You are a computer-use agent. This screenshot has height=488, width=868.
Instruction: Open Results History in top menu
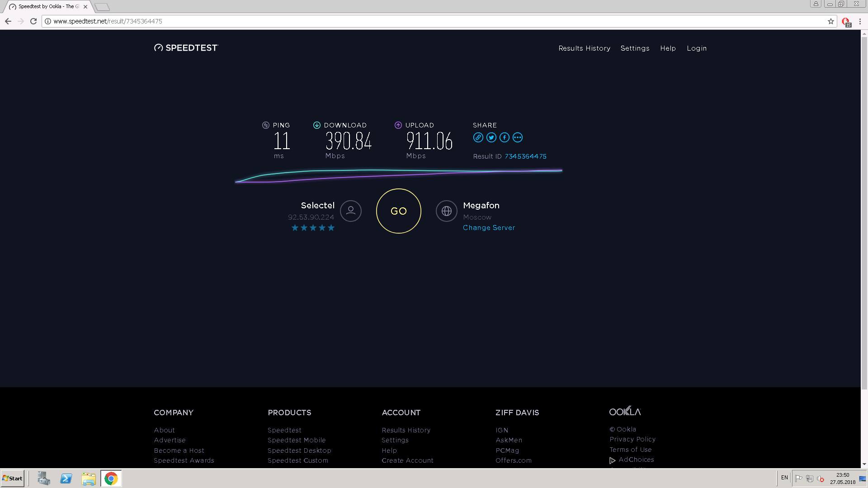(584, 48)
